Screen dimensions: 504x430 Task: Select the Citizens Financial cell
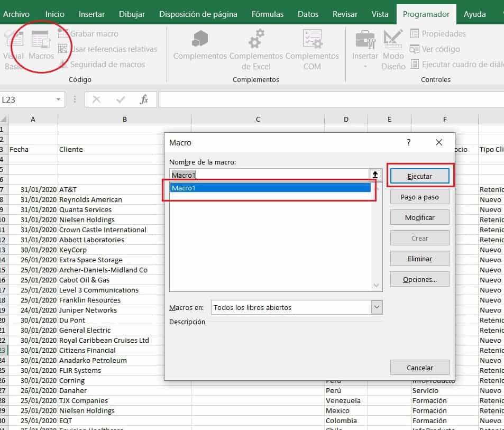pos(111,350)
